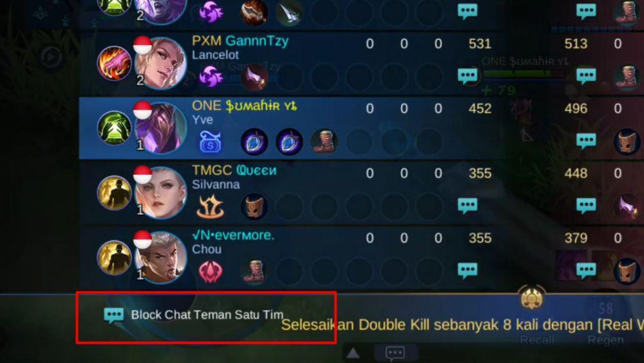Toggle chat block for Nevermore Chou
The height and width of the screenshot is (363, 644).
tap(468, 270)
